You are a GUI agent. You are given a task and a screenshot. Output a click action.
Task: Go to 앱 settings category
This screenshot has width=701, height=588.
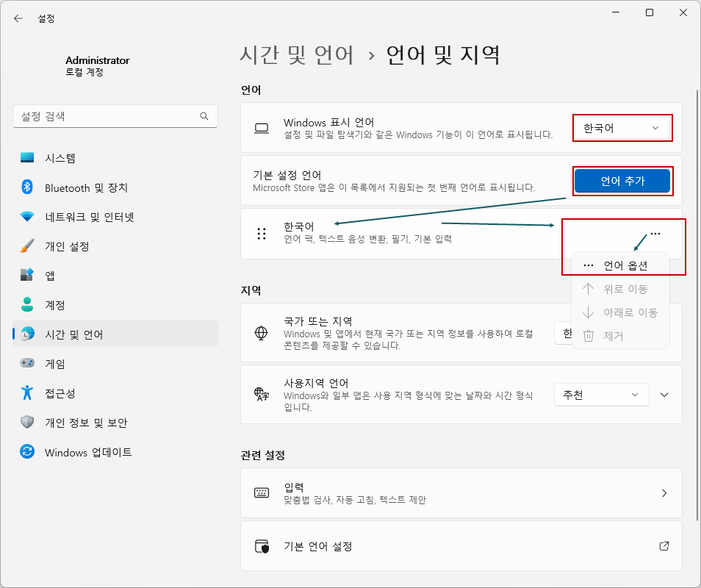coord(115,276)
